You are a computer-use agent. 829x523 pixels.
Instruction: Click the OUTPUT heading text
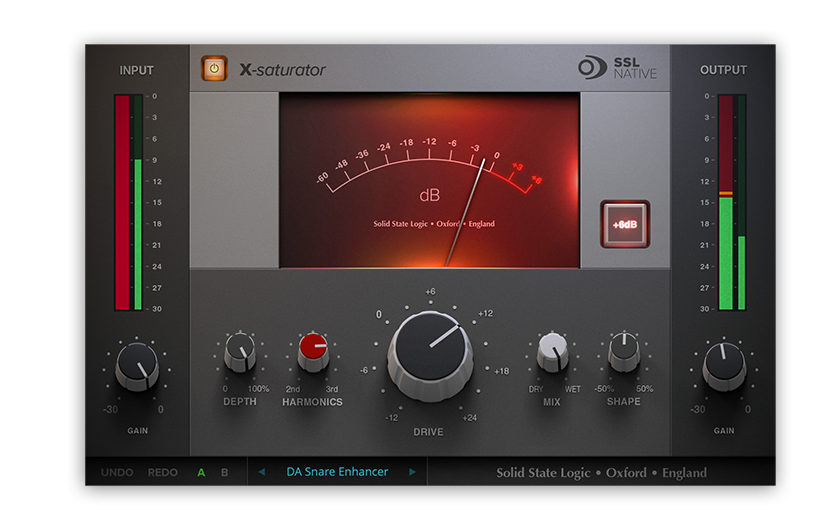tap(723, 70)
